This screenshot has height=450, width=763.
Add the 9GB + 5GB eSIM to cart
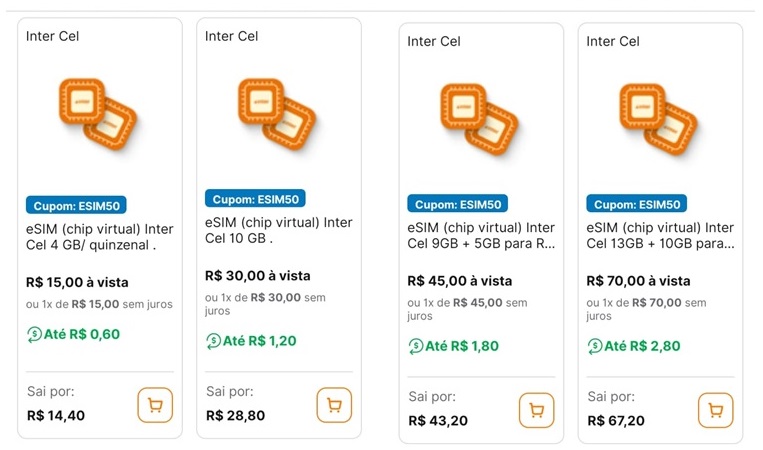coord(536,411)
